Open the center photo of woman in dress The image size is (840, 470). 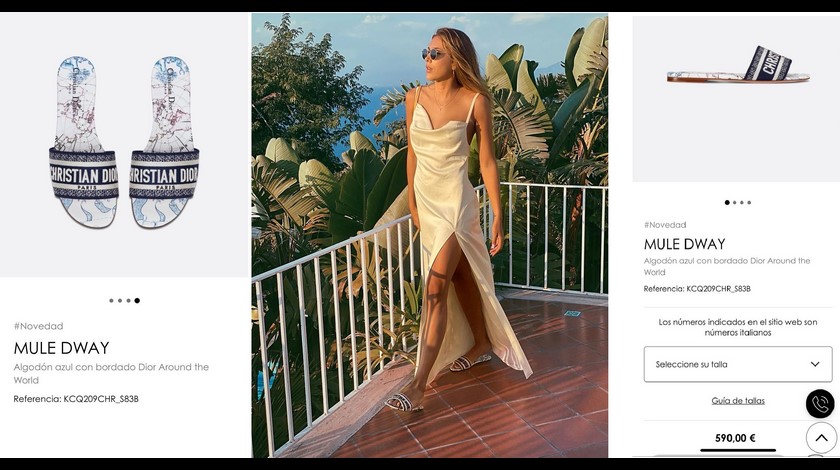pyautogui.click(x=429, y=235)
